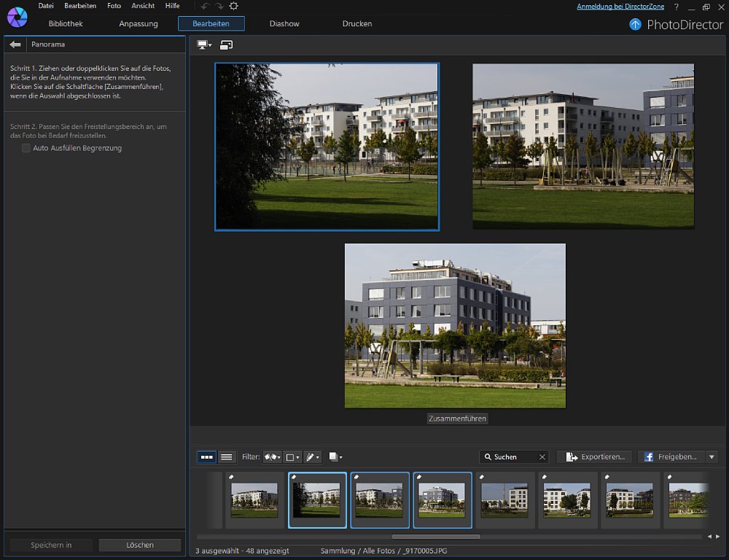Select the highlighted Bearbeiten module tab
Viewport: 729px width, 560px height.
211,24
